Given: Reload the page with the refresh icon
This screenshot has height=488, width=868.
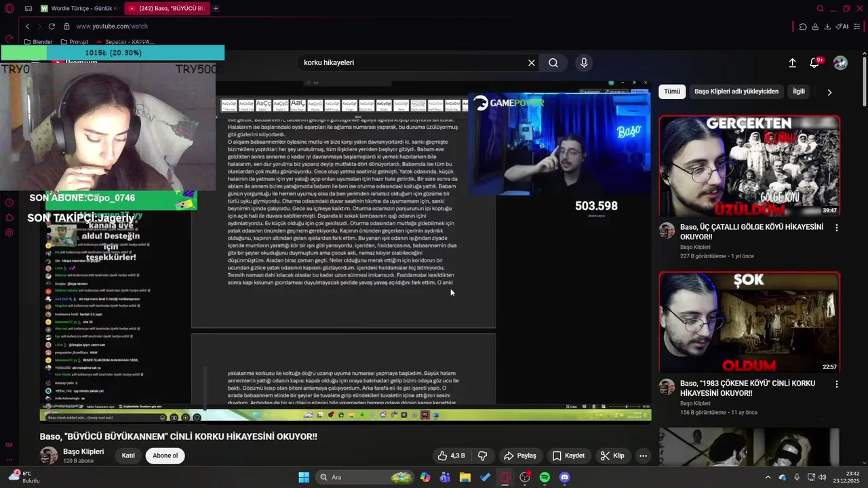Looking at the screenshot, I should (x=52, y=26).
